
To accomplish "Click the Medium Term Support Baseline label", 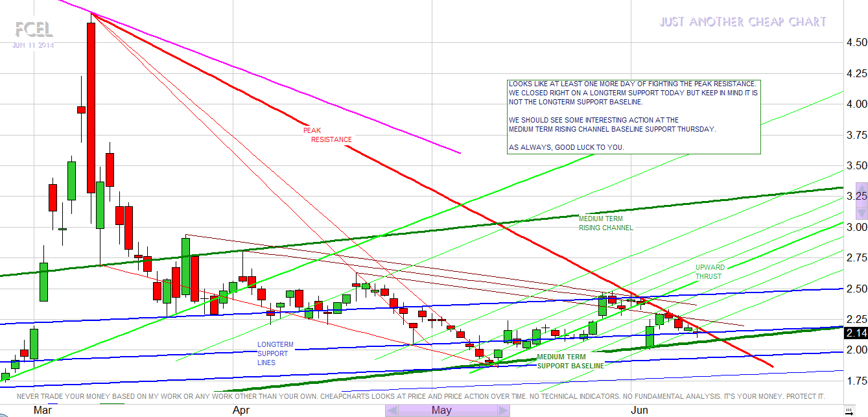I will click(x=570, y=361).
